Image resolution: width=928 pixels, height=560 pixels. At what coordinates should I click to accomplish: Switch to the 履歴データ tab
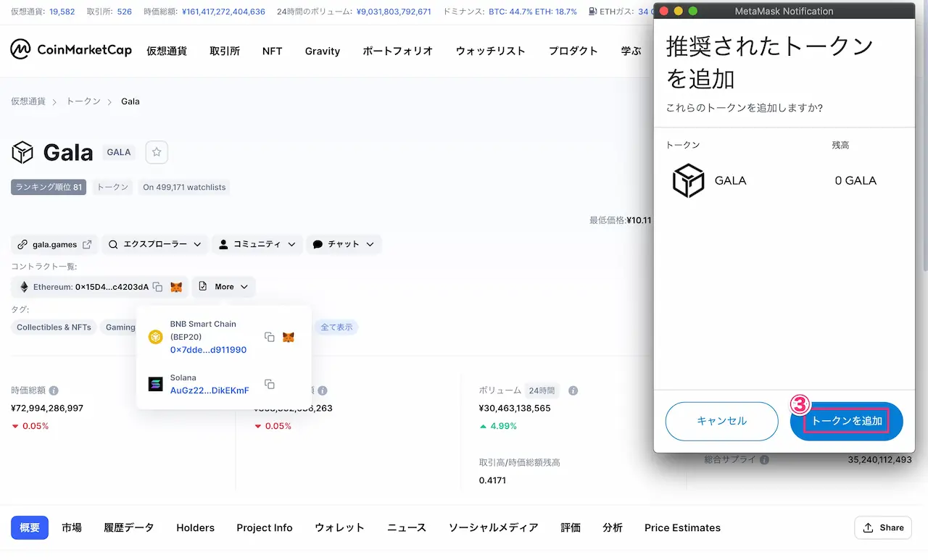[129, 527]
